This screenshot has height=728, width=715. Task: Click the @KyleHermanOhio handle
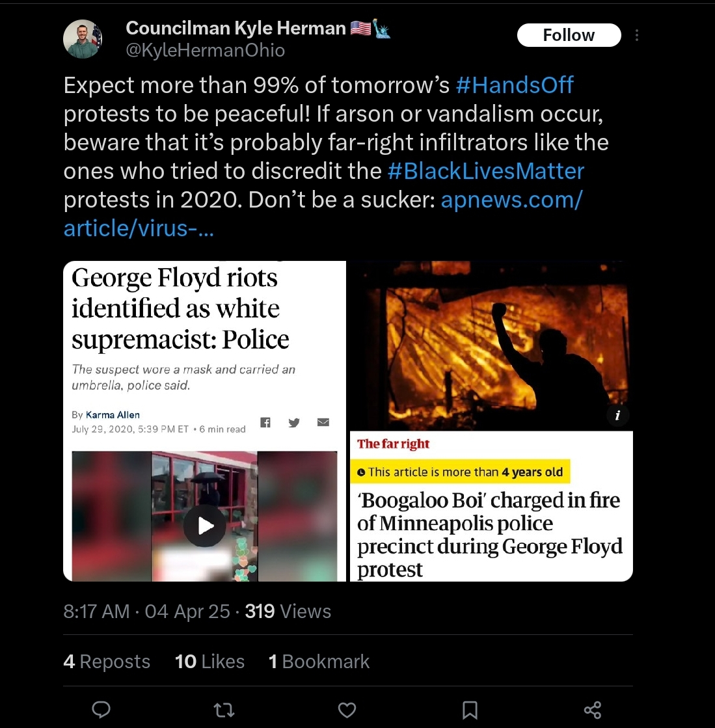(205, 50)
